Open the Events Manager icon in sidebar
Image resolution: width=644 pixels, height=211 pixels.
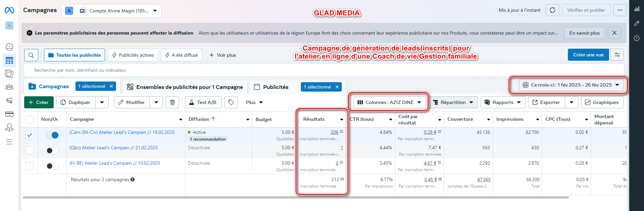click(x=9, y=127)
